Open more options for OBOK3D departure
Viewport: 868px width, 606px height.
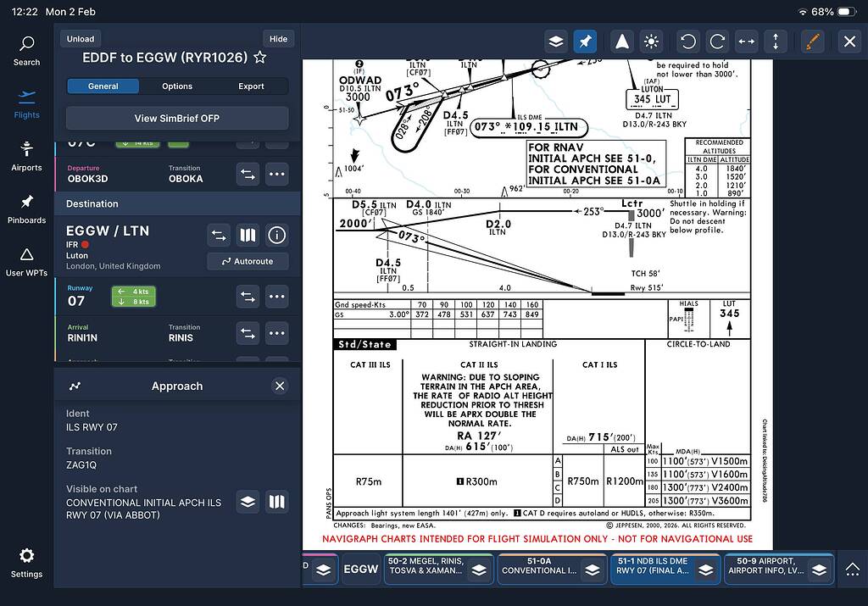tap(277, 175)
